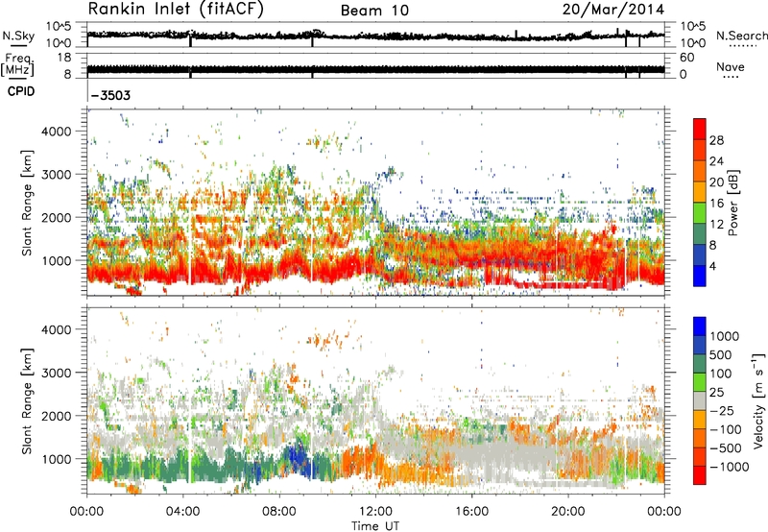The height and width of the screenshot is (532, 768).
Task: Click the 'Nave' legend label
Action: point(731,67)
